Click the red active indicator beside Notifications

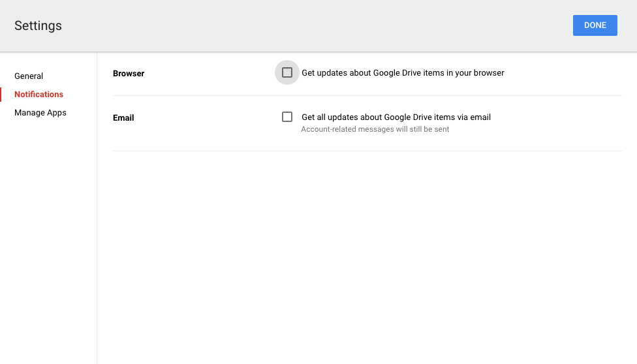tap(1, 95)
